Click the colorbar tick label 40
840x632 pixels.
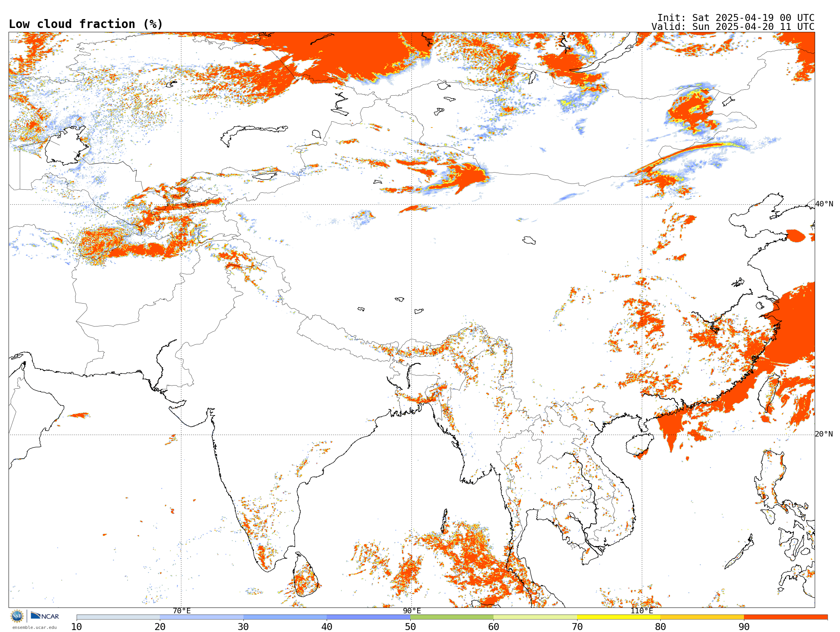coord(327,627)
